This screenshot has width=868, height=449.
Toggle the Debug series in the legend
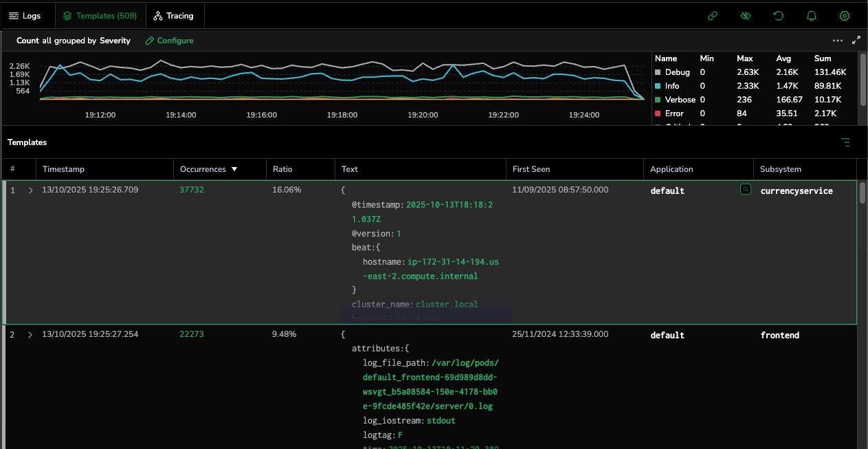[x=676, y=72]
